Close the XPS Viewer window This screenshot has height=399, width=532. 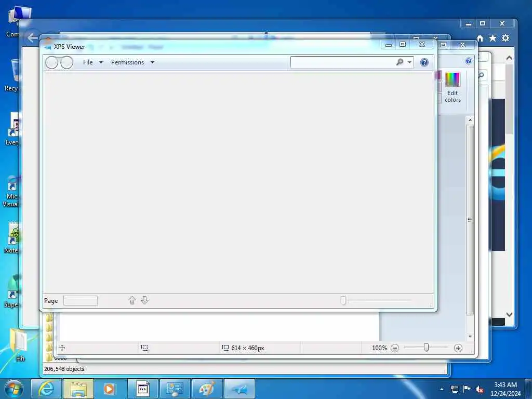click(x=422, y=45)
